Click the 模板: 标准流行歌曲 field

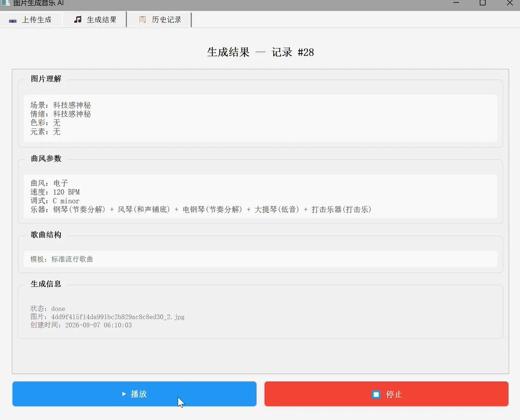[x=260, y=259]
